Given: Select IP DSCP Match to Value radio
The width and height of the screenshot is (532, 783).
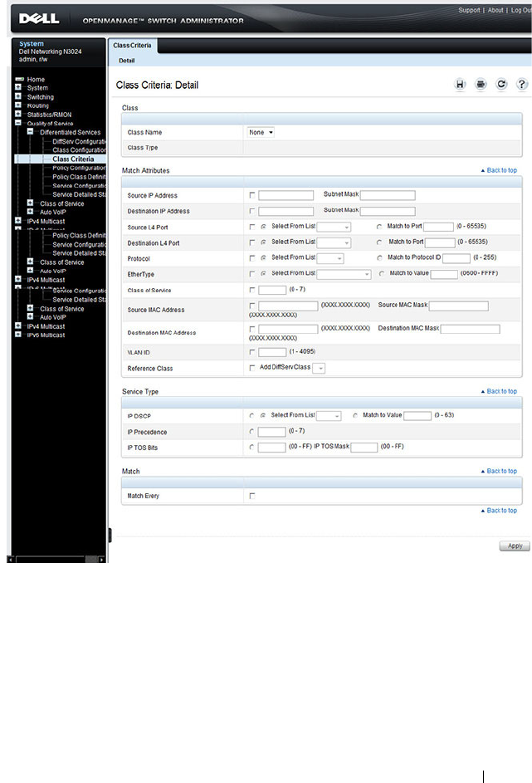Looking at the screenshot, I should [355, 415].
